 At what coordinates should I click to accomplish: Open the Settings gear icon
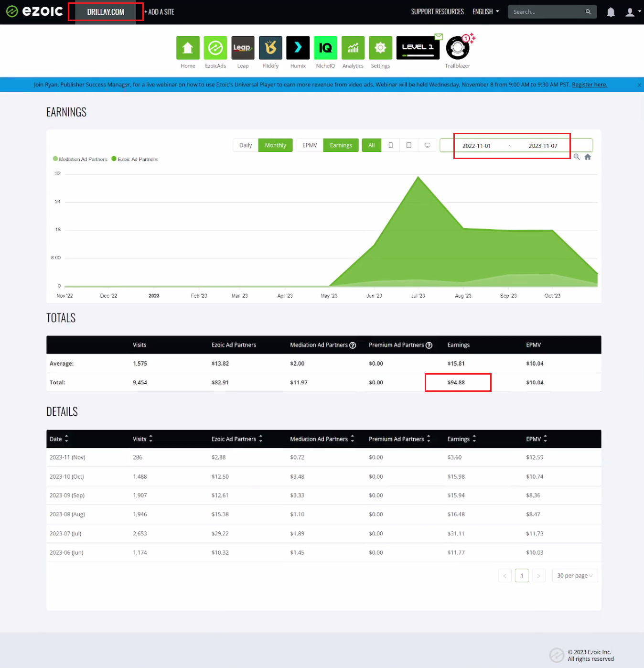(380, 48)
